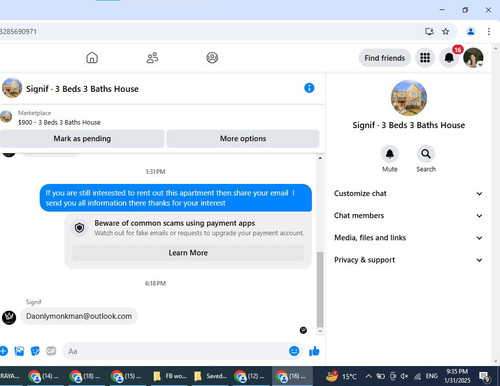Image resolution: width=500 pixels, height=386 pixels.
Task: Click the shield icon in scam warning
Action: (x=79, y=228)
